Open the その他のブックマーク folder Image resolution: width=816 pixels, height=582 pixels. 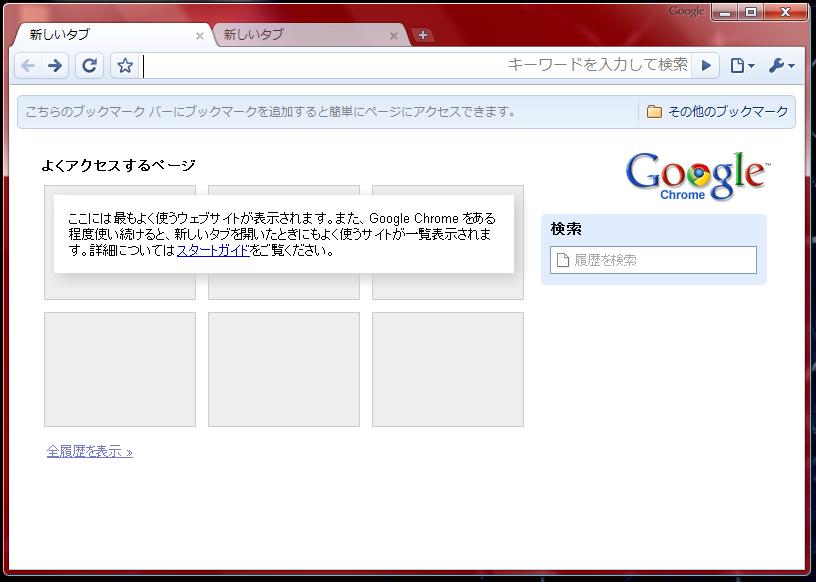[x=717, y=111]
